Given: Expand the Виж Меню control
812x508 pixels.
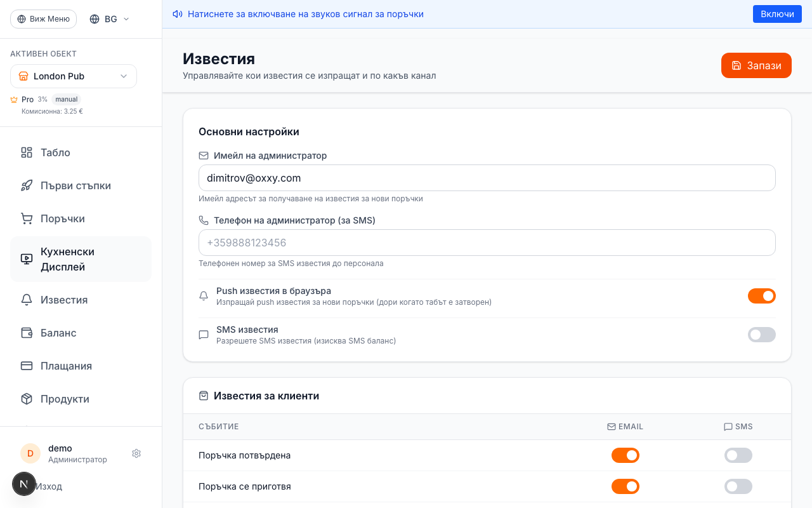Looking at the screenshot, I should tap(43, 18).
